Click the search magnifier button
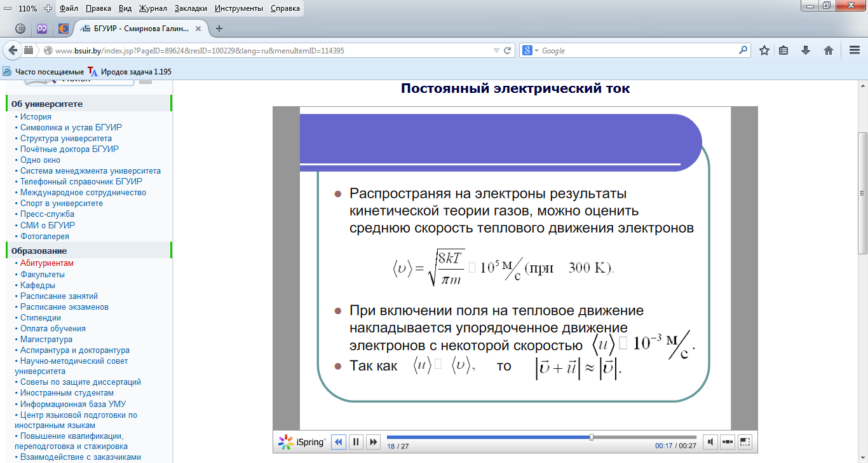The width and height of the screenshot is (868, 463). tap(743, 50)
